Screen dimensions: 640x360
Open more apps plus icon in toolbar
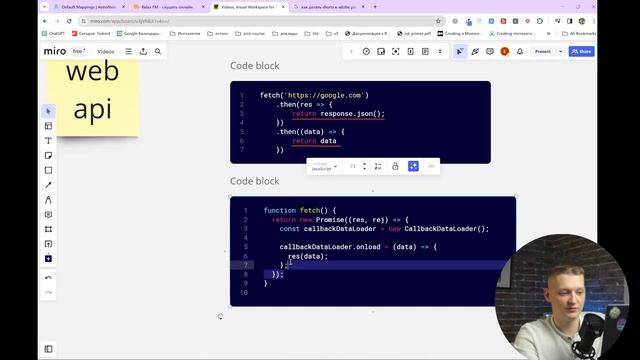pyautogui.click(x=49, y=258)
